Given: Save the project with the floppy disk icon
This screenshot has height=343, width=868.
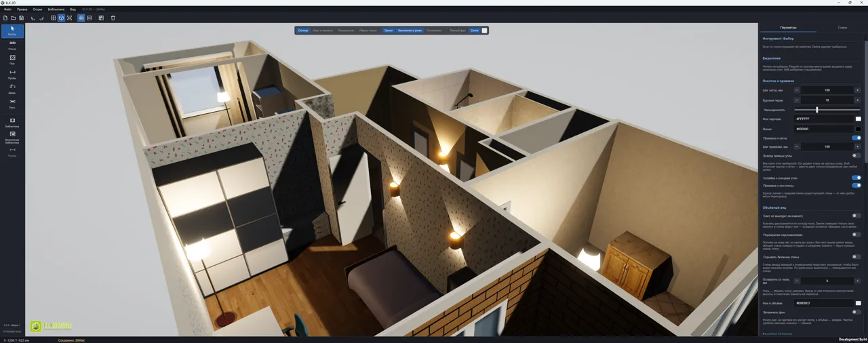Looking at the screenshot, I should [22, 18].
